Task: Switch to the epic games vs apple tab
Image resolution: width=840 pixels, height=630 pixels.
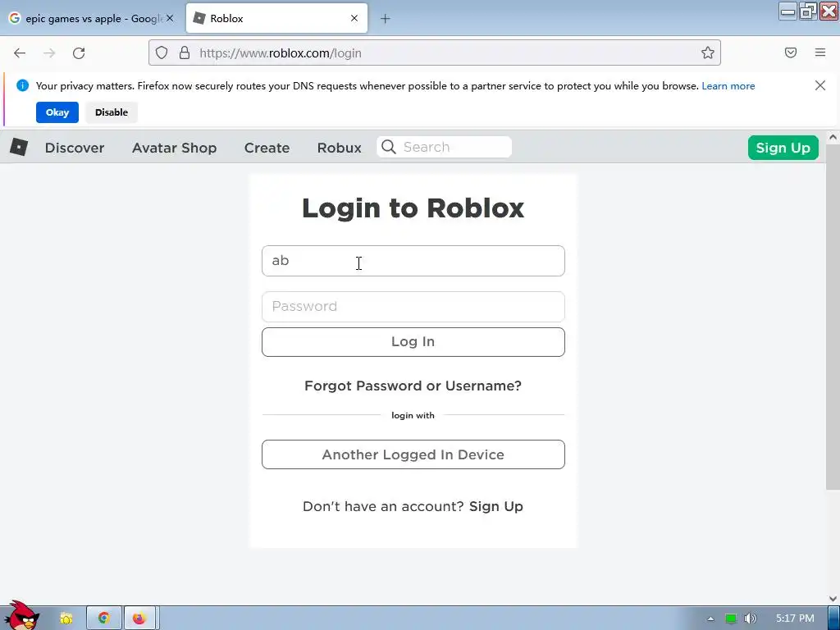Action: tap(92, 18)
